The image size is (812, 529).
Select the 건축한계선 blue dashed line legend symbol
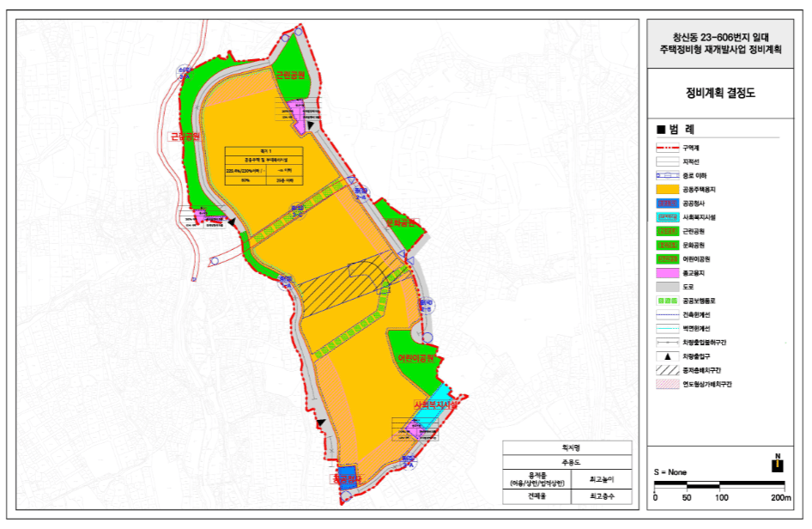point(668,314)
